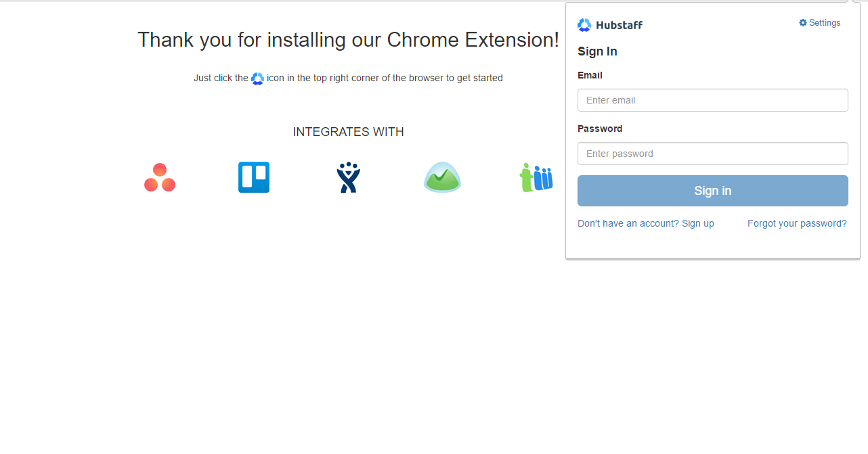The image size is (868, 454).
Task: Click the Email field label
Action: coord(590,75)
